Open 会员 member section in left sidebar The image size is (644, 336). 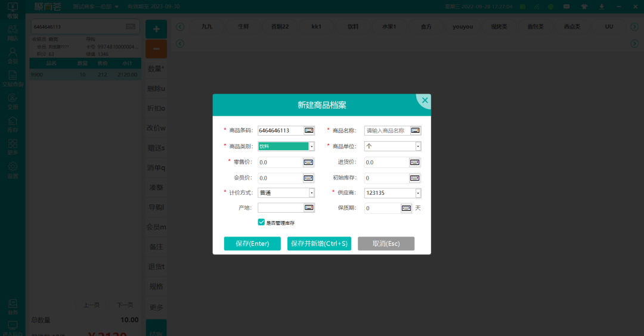[x=13, y=55]
